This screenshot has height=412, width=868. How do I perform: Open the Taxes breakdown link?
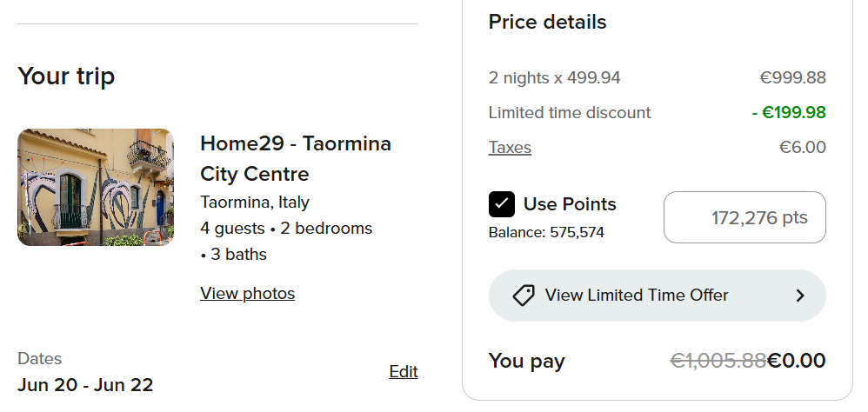pos(510,148)
